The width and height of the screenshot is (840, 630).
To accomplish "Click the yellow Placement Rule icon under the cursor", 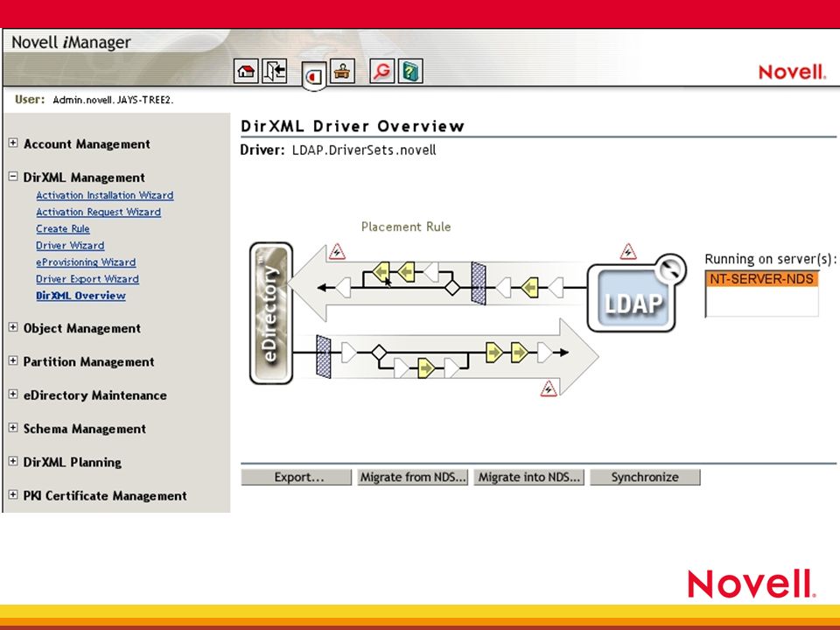I will click(381, 272).
